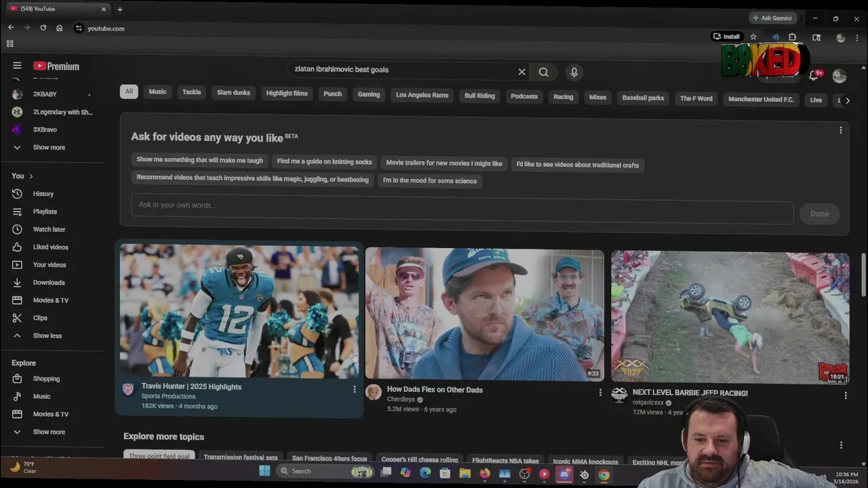Open the Windows Start menu
This screenshot has width=868, height=488.
[264, 471]
